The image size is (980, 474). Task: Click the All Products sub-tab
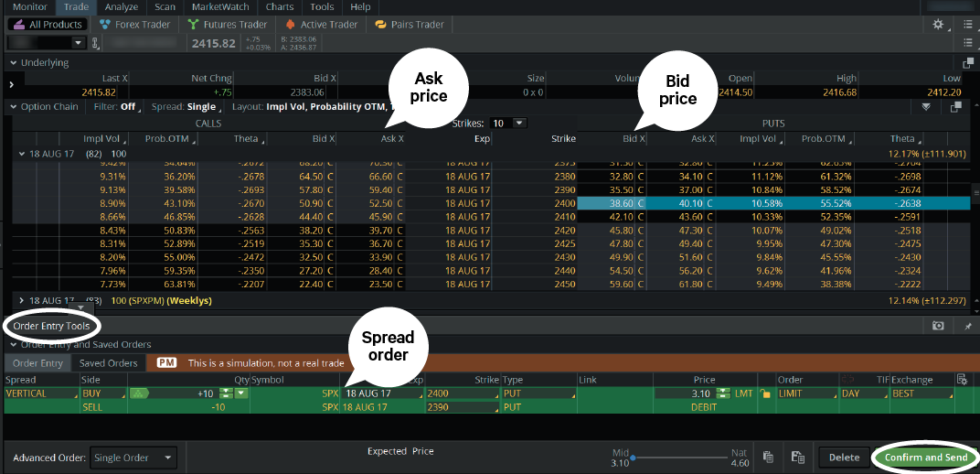click(x=48, y=25)
